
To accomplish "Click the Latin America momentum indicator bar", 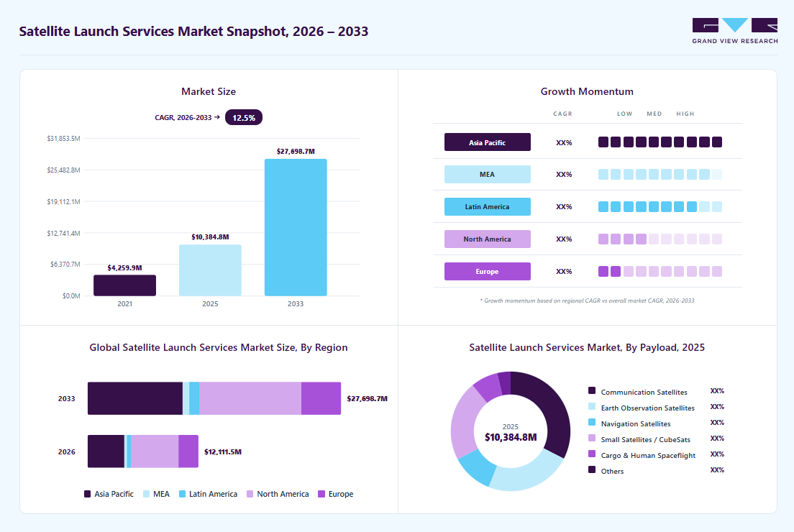I will pyautogui.click(x=660, y=206).
